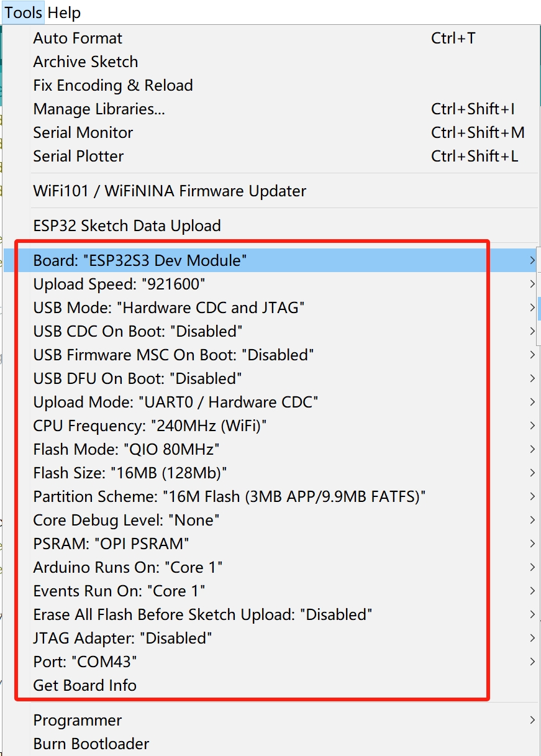Image resolution: width=541 pixels, height=756 pixels.
Task: Open the Flash Size submenu
Action: pyautogui.click(x=271, y=473)
